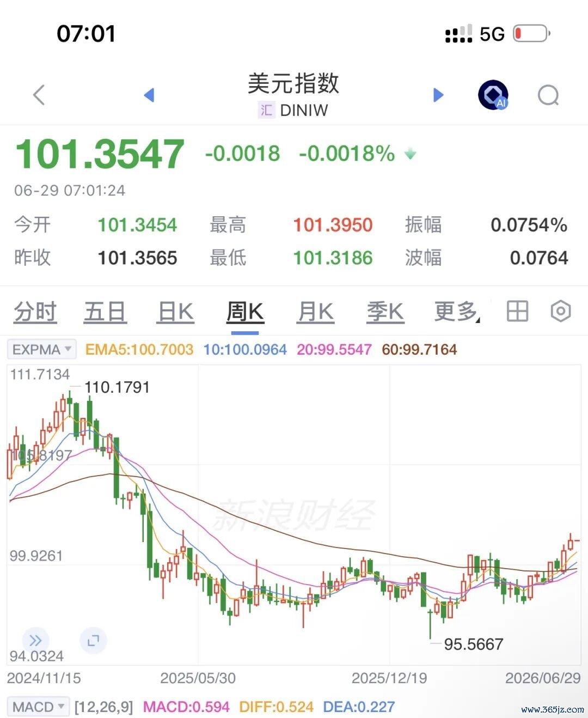Select the 季K chart tab
The image size is (588, 718).
[385, 312]
